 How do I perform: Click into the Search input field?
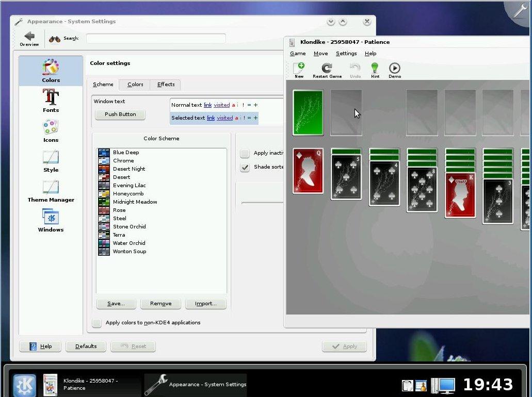click(156, 39)
